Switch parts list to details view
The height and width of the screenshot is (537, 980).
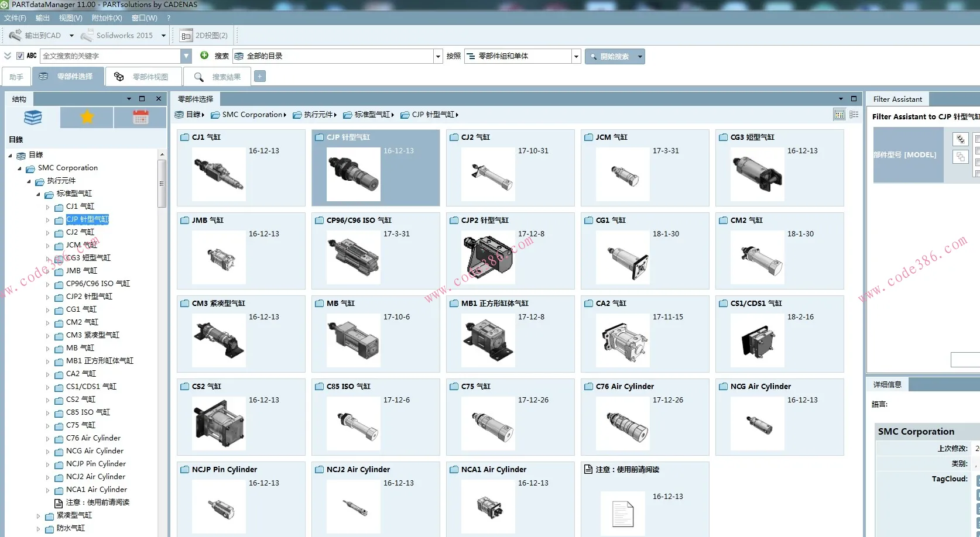click(854, 115)
